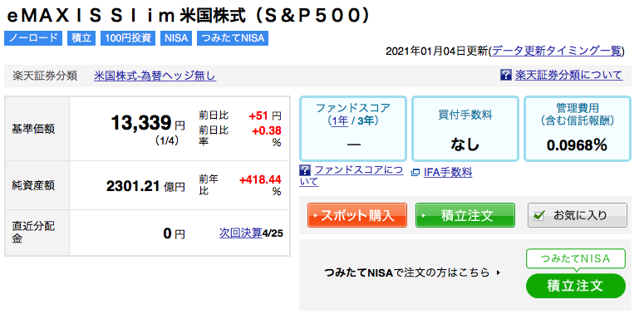Click the external window icon beside IFA手数料

(x=415, y=173)
